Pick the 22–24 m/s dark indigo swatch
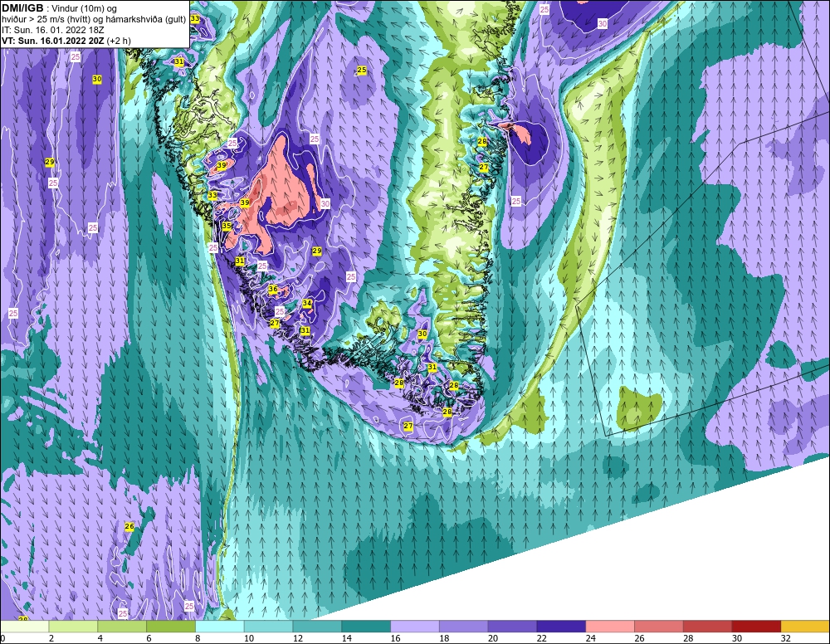The width and height of the screenshot is (830, 644). point(561,627)
